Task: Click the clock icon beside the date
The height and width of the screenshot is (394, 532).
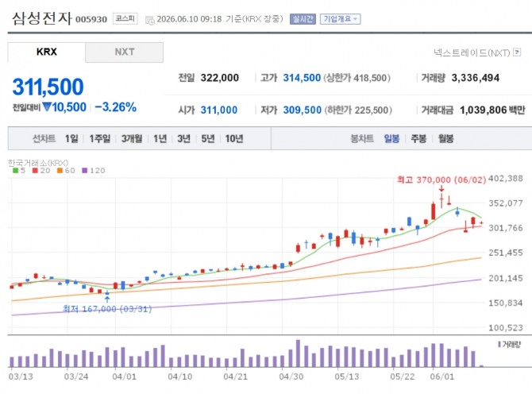Action: pos(149,20)
